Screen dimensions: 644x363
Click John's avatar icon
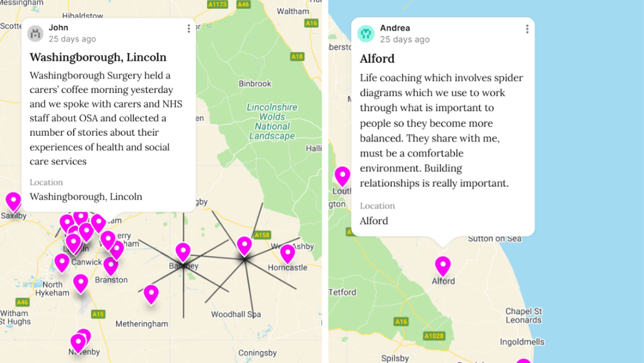click(35, 33)
